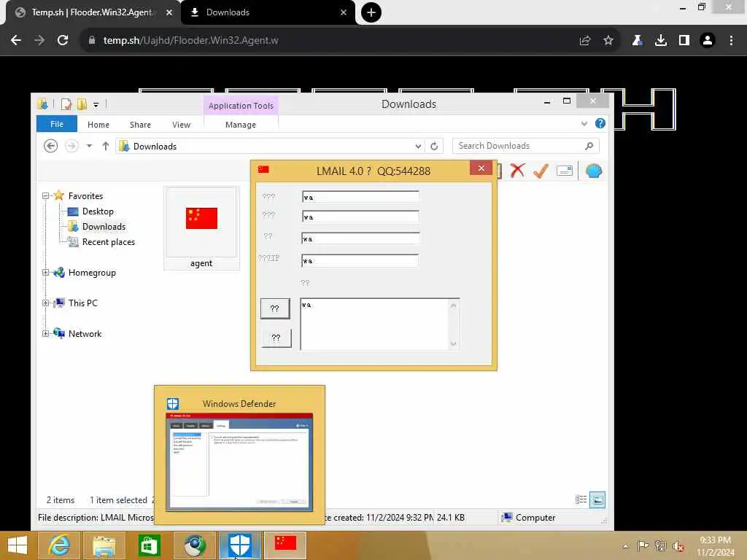Close the LMAIL 4.0 dialog
This screenshot has height=560, width=747.
(x=481, y=168)
